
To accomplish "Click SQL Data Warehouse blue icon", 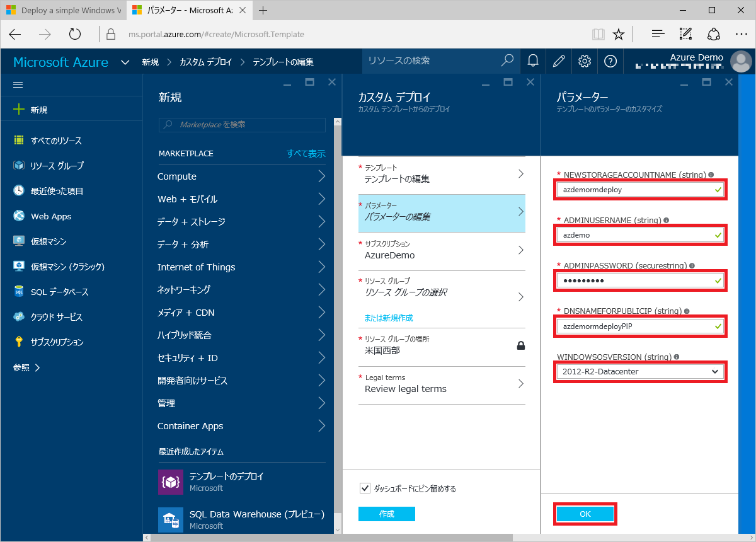I will tap(171, 520).
